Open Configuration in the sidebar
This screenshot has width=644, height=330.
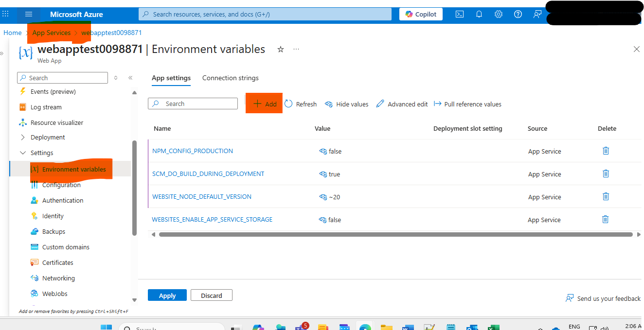click(61, 185)
